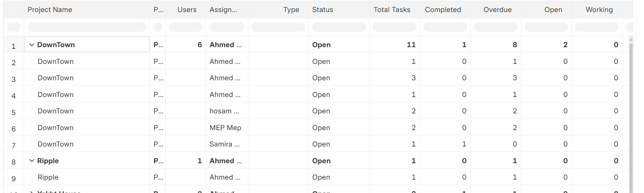644x193 pixels.
Task: Sort by the Overdue column header
Action: click(x=497, y=10)
